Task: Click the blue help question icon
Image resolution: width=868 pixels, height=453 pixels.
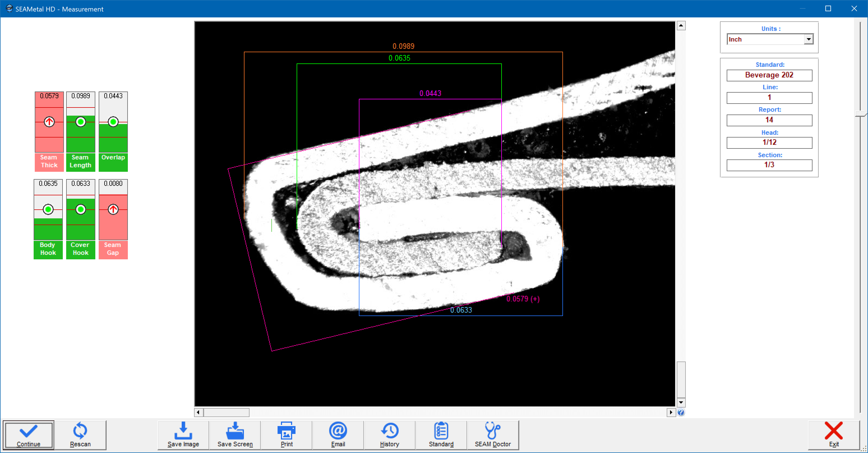Action: (x=681, y=412)
